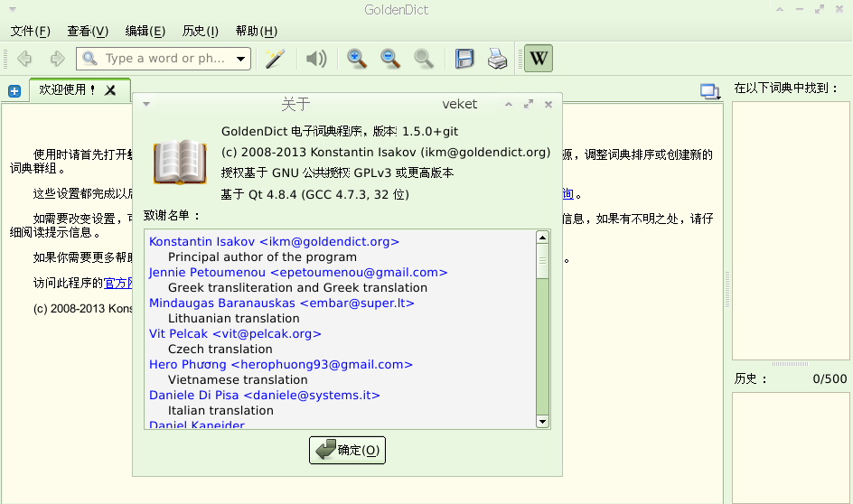
Task: Click the credits list scrollbar handle
Action: point(542,262)
